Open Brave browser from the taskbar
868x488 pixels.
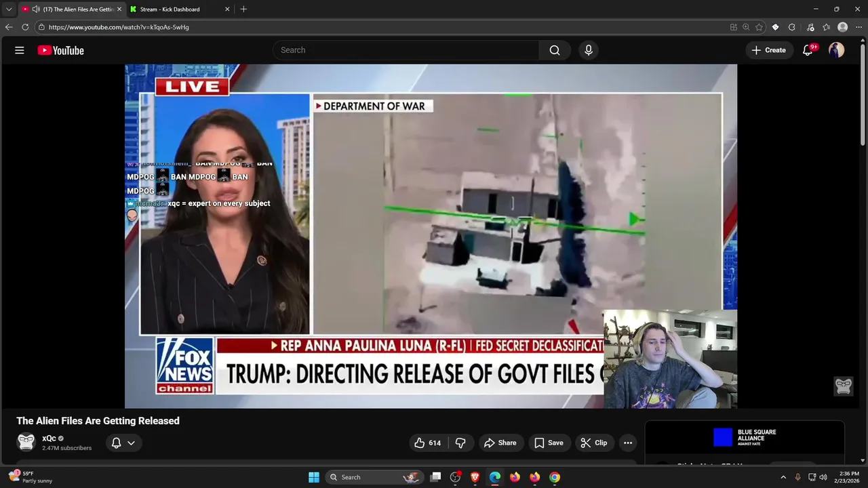(475, 477)
